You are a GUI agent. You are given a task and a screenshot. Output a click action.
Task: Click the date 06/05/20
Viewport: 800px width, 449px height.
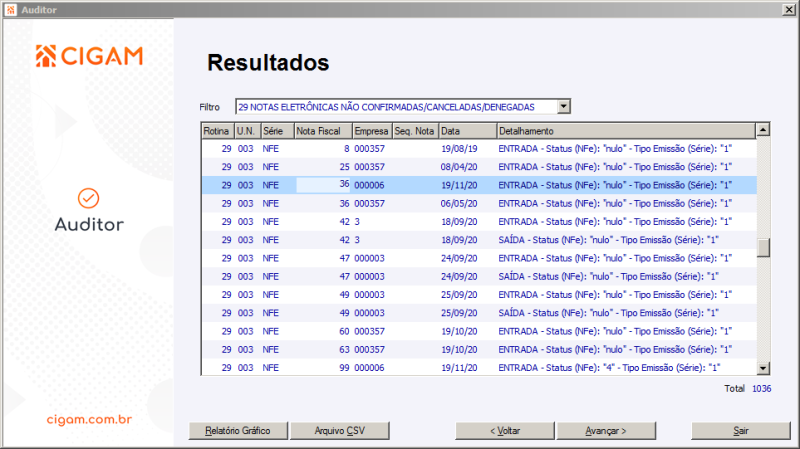click(x=459, y=204)
